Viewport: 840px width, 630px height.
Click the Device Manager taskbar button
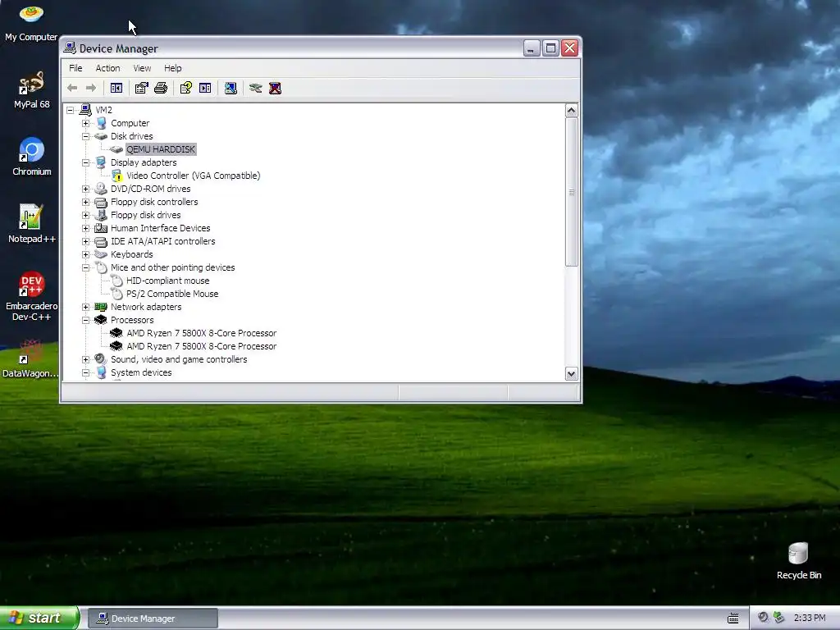pos(153,619)
